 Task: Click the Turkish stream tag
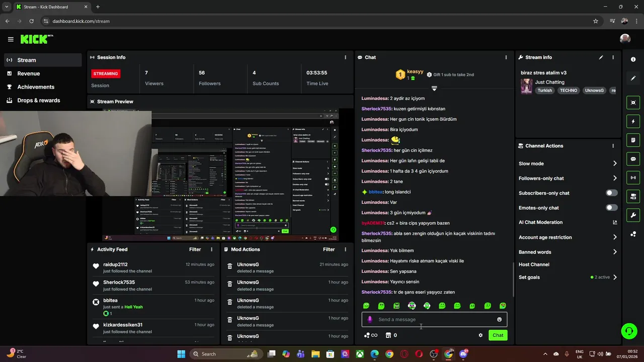click(x=545, y=90)
